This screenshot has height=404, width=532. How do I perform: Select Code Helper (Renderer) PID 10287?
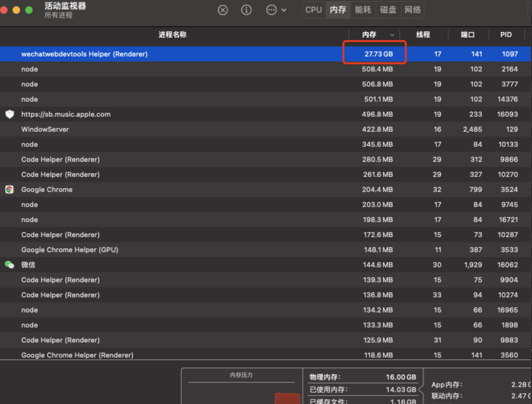[265, 235]
